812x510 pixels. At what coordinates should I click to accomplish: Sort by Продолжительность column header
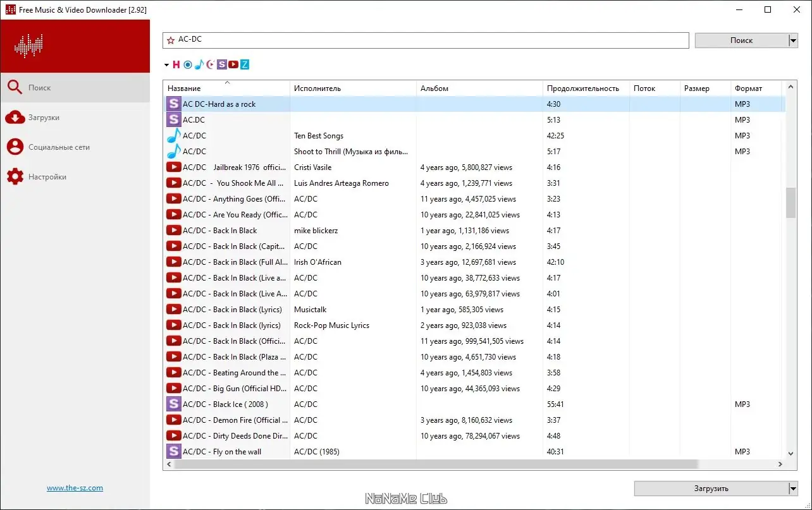click(586, 88)
